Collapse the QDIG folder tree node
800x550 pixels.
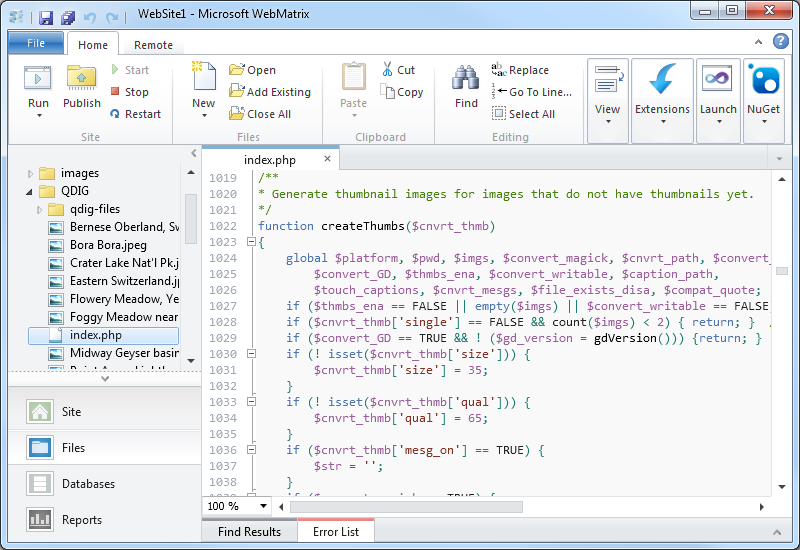[29, 191]
